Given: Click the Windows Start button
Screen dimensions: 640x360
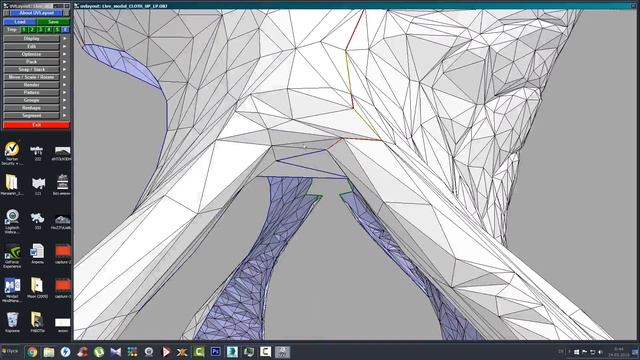Looking at the screenshot, I should [x=10, y=351].
